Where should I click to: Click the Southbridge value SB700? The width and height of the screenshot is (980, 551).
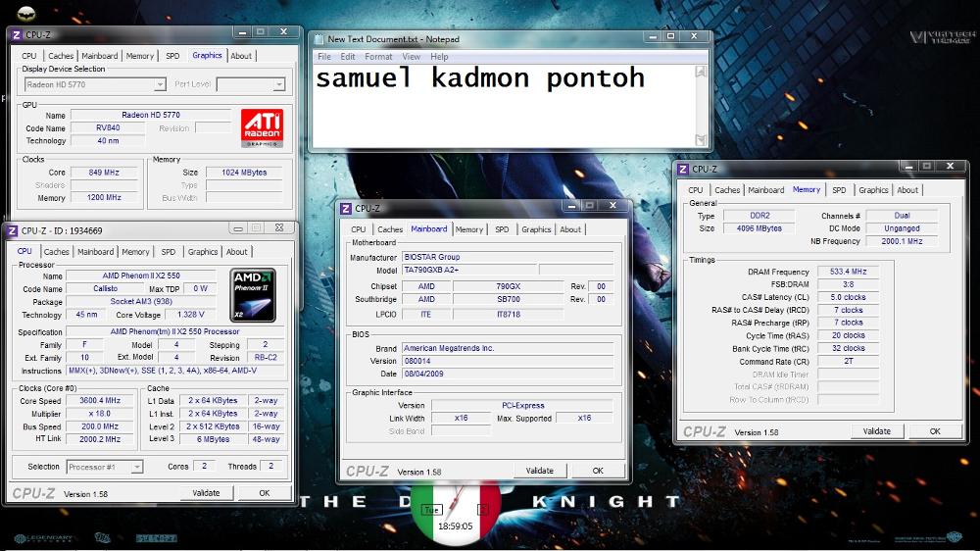click(508, 299)
